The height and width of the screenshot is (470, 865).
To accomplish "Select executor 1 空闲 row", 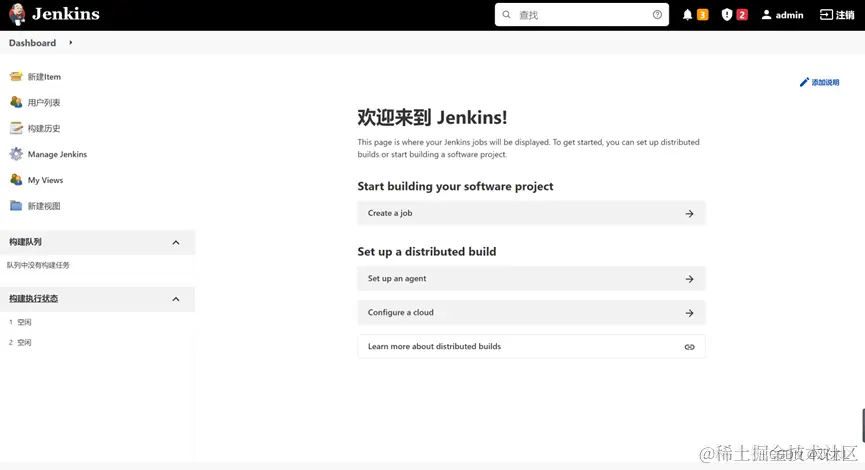I will pyautogui.click(x=20, y=322).
